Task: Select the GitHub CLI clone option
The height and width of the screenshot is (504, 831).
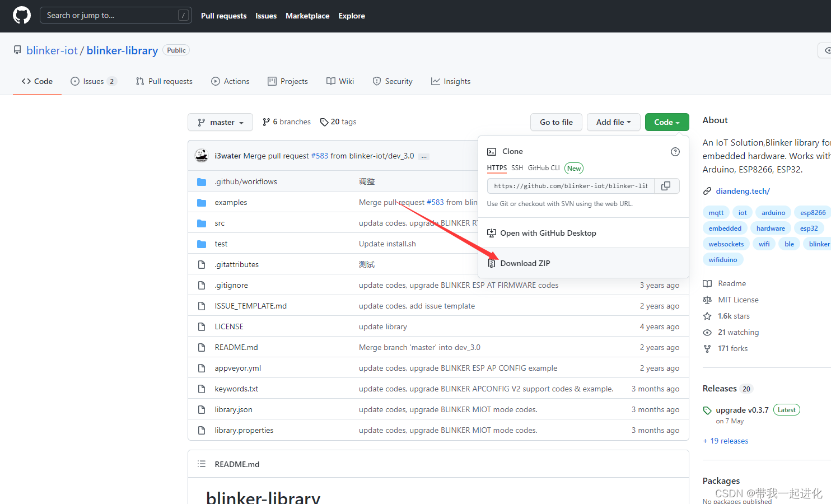Action: click(x=544, y=168)
